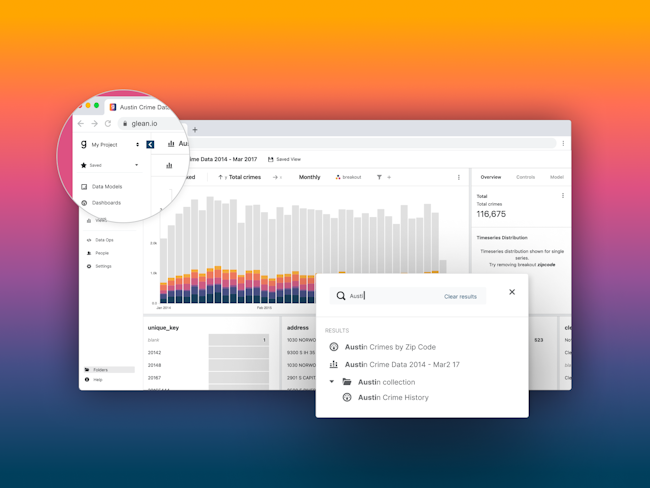Open the browser three-dot menu
650x488 pixels.
tap(563, 143)
